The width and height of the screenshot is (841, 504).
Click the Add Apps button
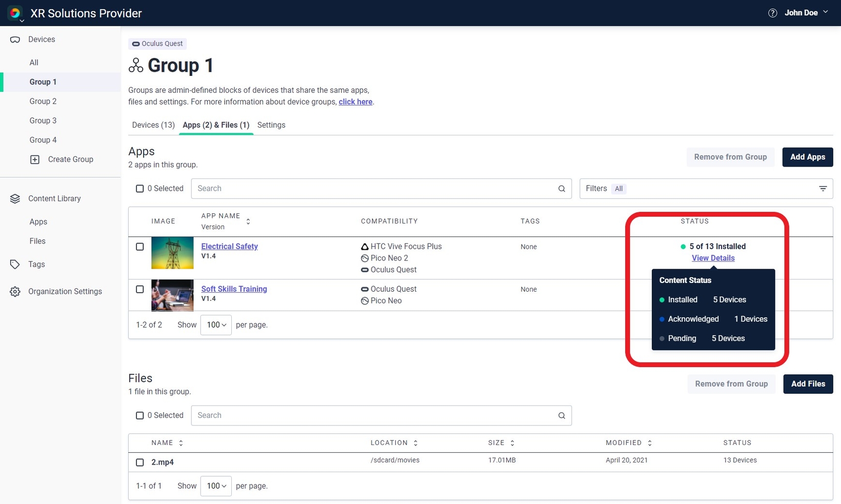tap(808, 157)
